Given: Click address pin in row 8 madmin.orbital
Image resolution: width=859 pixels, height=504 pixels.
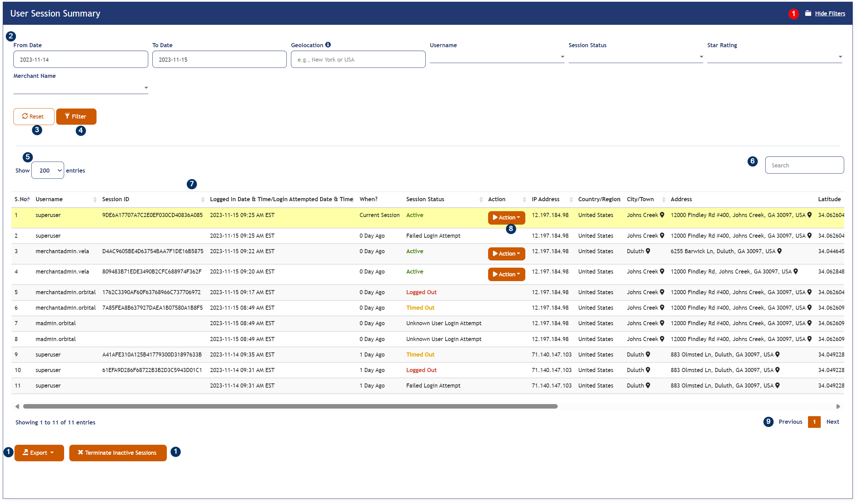Looking at the screenshot, I should [x=809, y=339].
